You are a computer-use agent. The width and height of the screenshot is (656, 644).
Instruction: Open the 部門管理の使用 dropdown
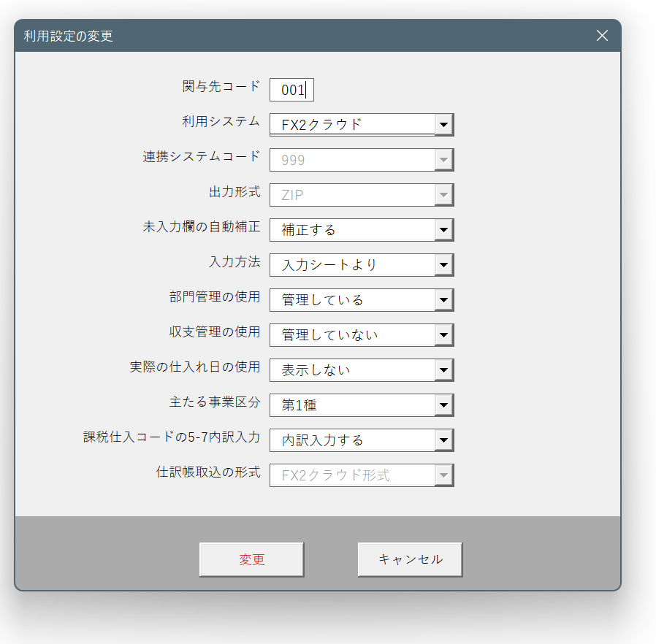pyautogui.click(x=362, y=300)
